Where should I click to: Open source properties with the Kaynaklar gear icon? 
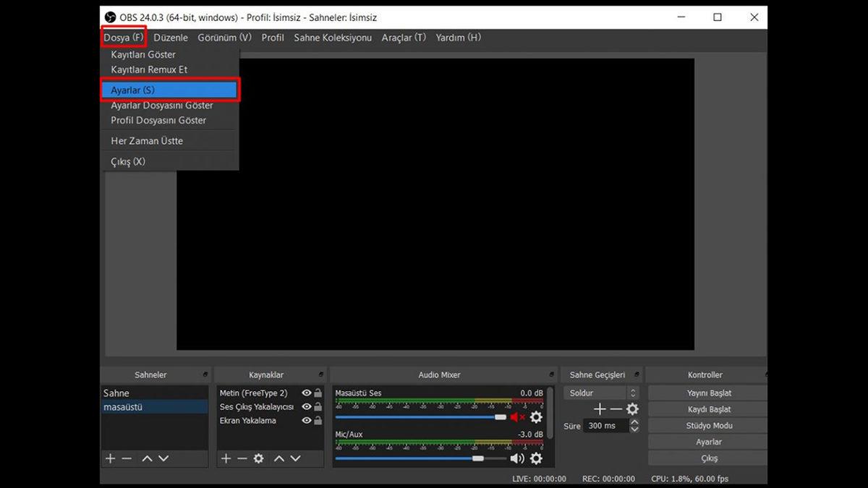(x=259, y=458)
